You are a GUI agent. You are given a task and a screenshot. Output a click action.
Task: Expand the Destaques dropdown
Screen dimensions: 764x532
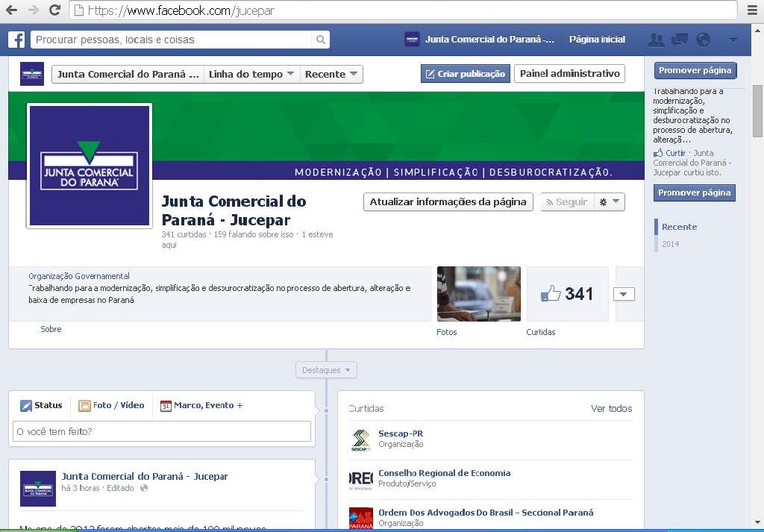coord(326,370)
